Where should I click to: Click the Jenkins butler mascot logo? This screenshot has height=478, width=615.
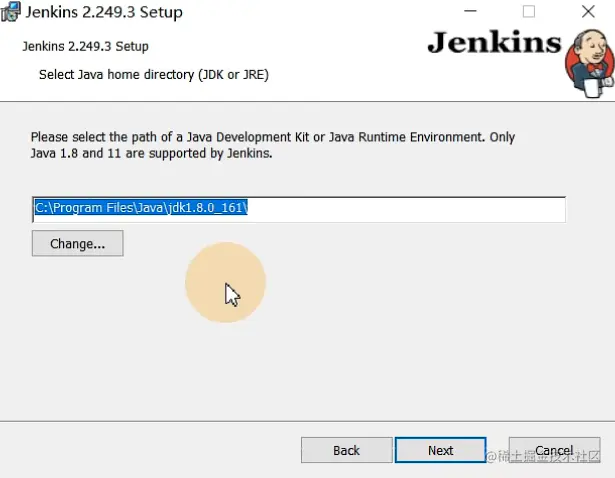coord(590,63)
